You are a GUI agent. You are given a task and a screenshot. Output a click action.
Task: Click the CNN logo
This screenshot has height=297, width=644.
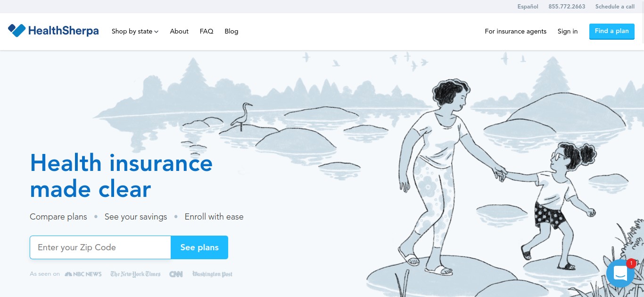coord(176,274)
